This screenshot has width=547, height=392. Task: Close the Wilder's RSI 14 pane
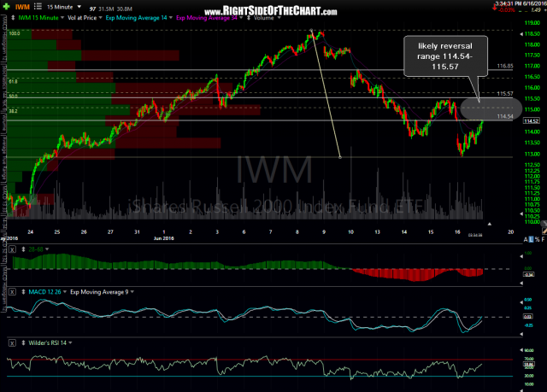[12, 343]
